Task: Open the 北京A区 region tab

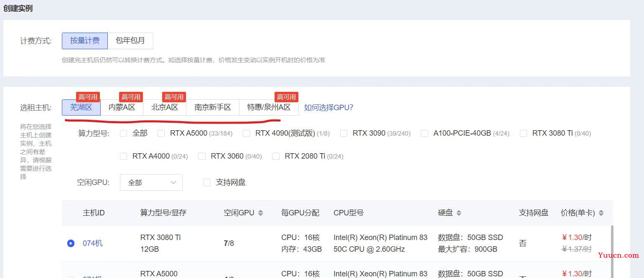Action: 165,107
